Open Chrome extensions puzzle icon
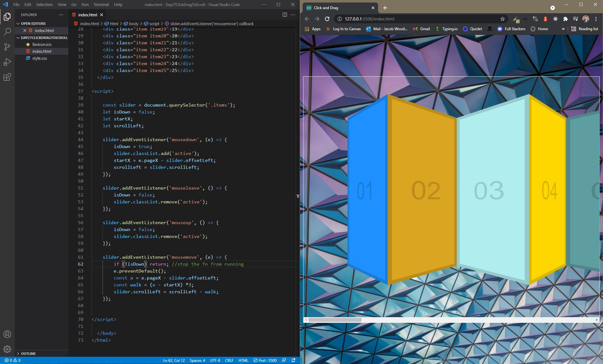The width and height of the screenshot is (603, 364). click(565, 19)
